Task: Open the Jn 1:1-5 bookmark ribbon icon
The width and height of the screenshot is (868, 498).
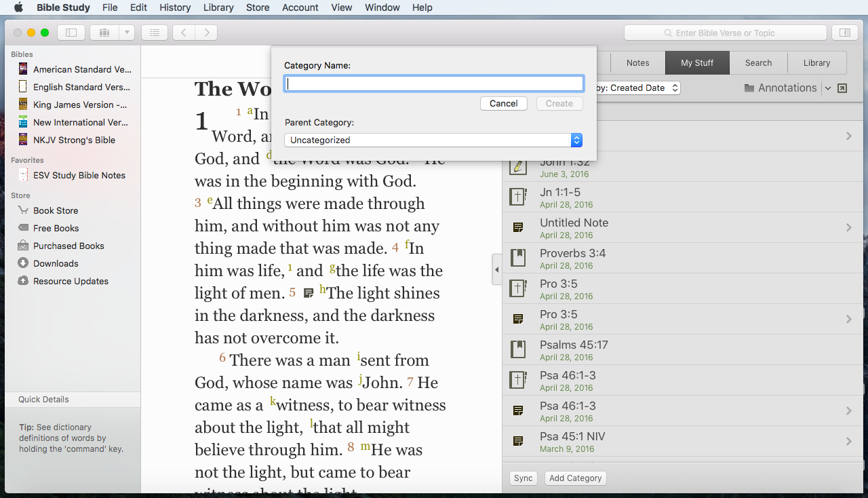Action: click(518, 197)
